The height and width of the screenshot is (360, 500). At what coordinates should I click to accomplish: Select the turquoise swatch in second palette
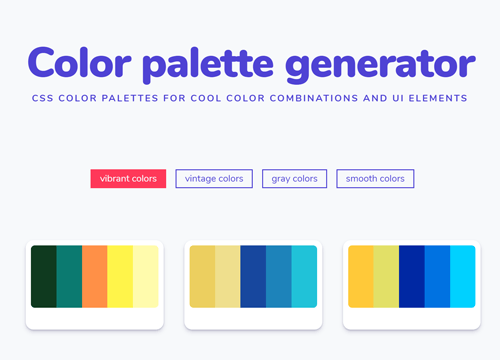(304, 276)
